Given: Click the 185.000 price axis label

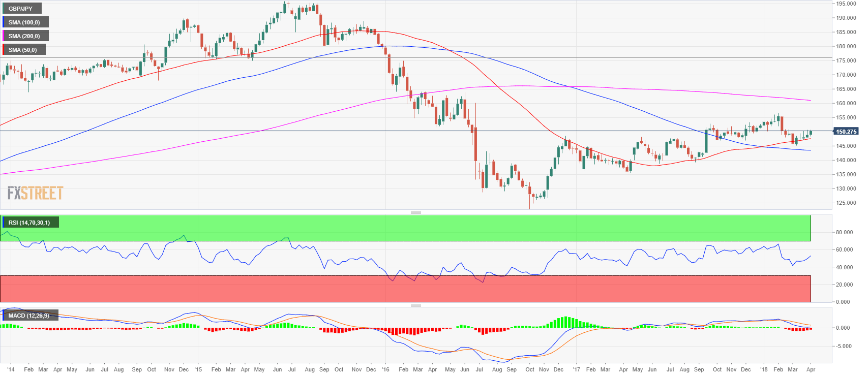Looking at the screenshot, I should 846,32.
